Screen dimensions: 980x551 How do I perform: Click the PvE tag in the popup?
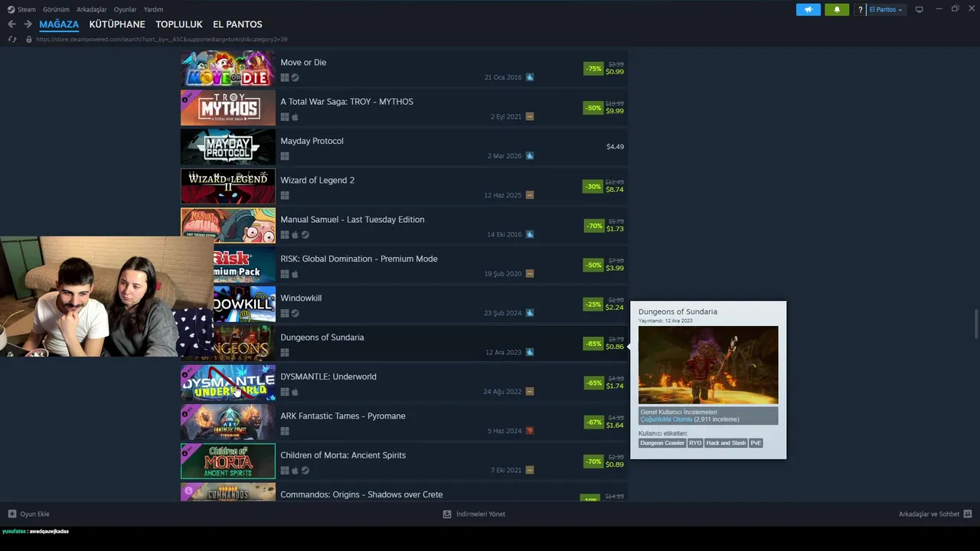coord(756,443)
